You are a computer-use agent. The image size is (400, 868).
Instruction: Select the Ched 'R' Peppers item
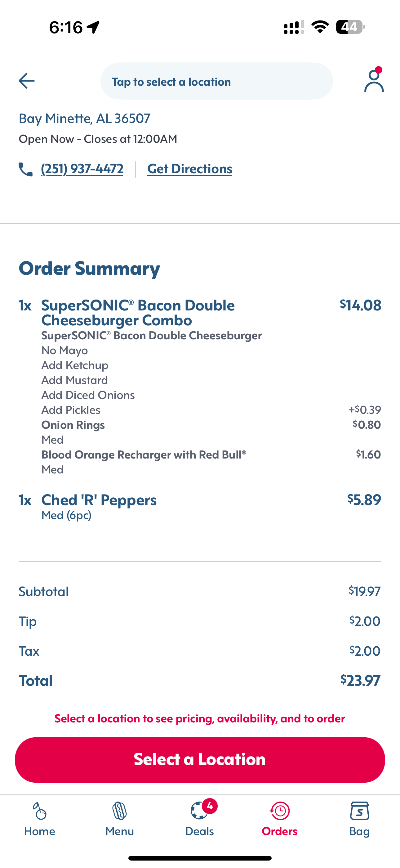tap(99, 500)
